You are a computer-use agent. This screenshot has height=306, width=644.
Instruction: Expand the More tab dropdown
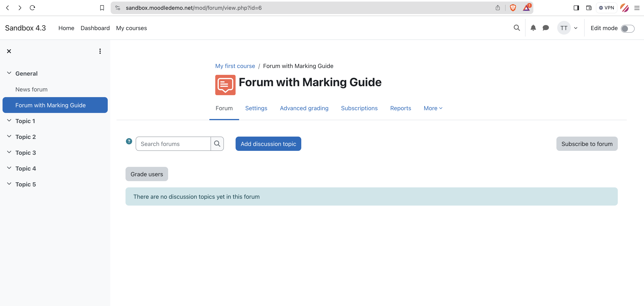(433, 108)
